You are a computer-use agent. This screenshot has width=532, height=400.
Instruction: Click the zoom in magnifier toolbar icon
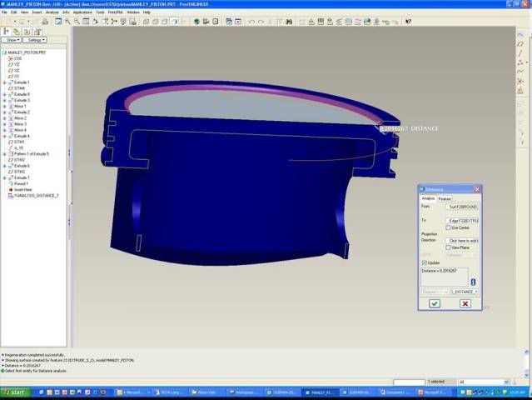tap(68, 22)
